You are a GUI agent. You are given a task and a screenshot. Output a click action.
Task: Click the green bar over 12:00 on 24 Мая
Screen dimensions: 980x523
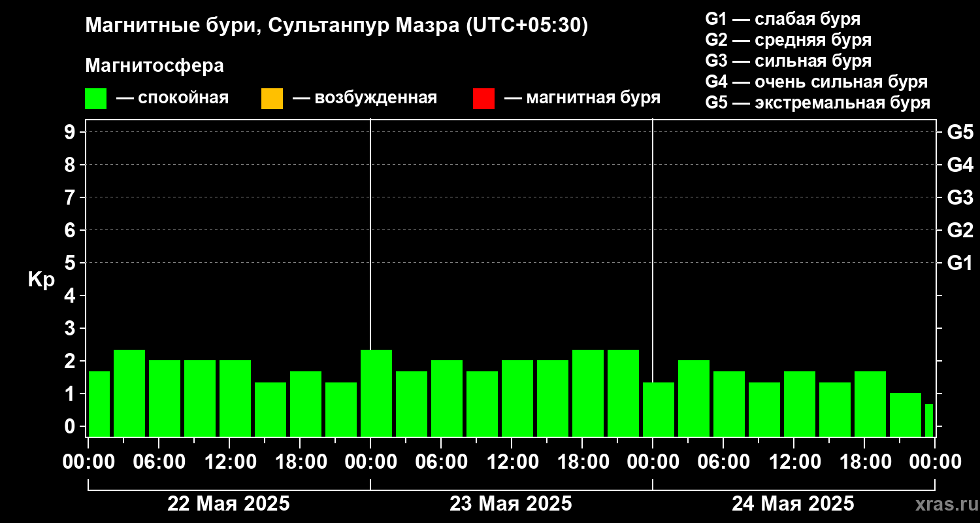pos(800,404)
